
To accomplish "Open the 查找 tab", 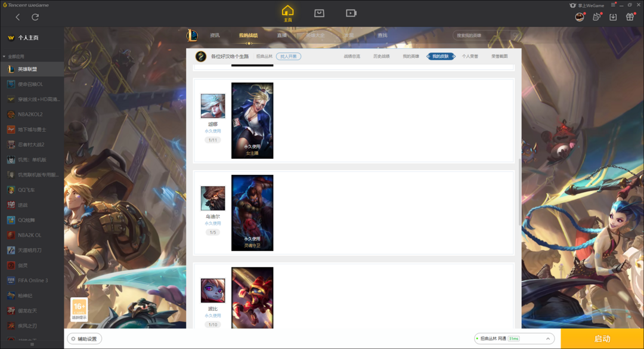I will 382,35.
